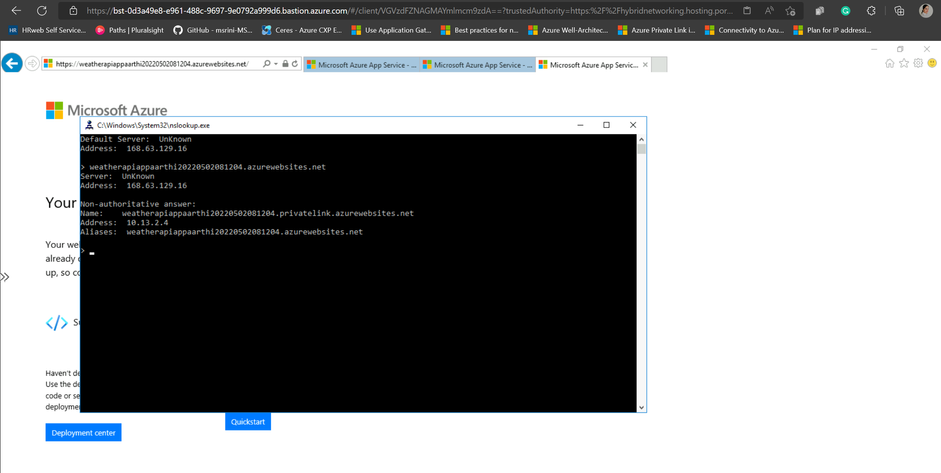The height and width of the screenshot is (473, 941).
Task: Open the Best practices for n... bookmark
Action: click(x=480, y=30)
